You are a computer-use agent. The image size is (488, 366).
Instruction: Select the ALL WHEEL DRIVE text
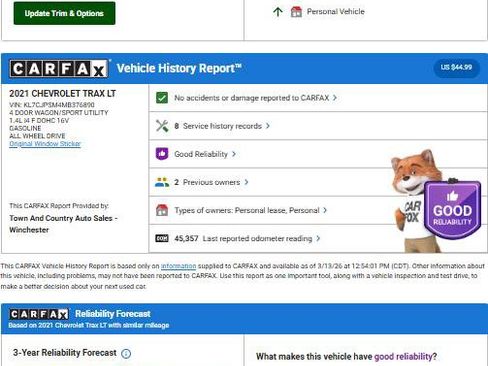pos(37,136)
